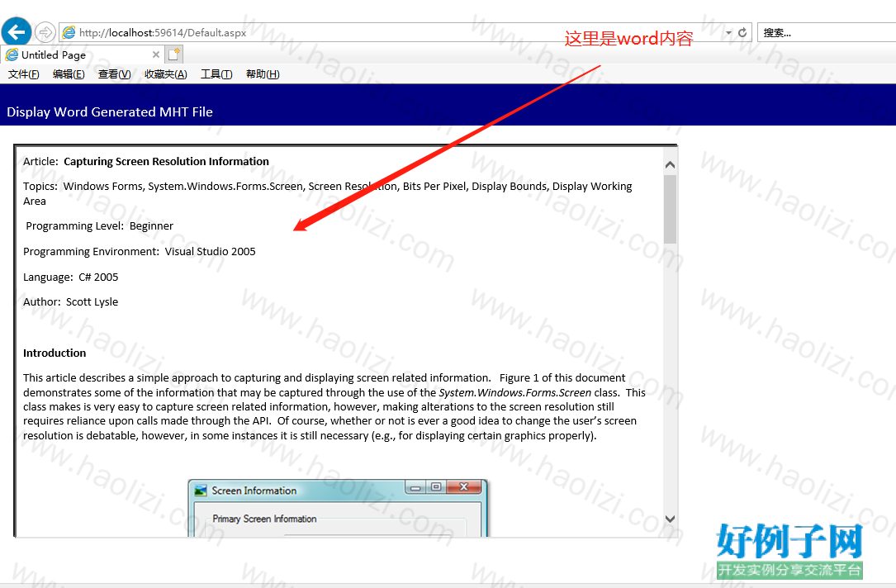Open the 查看(V) menu

[114, 74]
